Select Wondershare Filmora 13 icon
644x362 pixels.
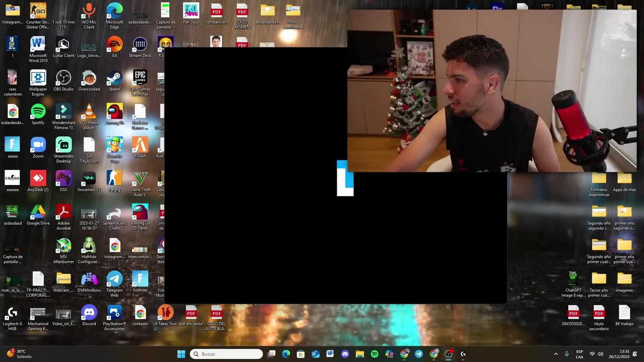(63, 117)
